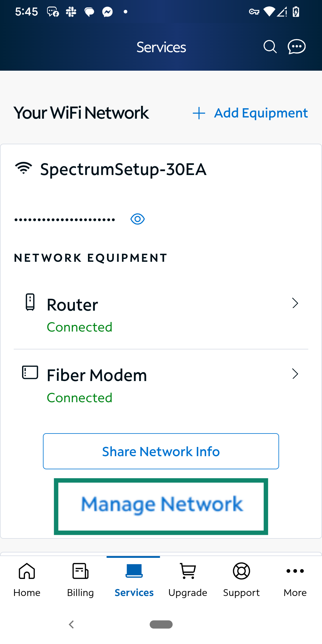Expand the Router details chevron
The width and height of the screenshot is (322, 644).
click(x=295, y=303)
